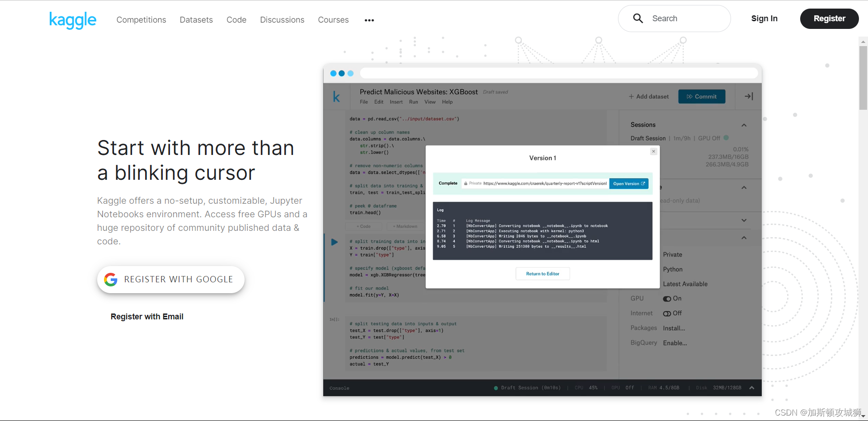Open the notebook File menu
The image size is (868, 421).
tap(364, 102)
